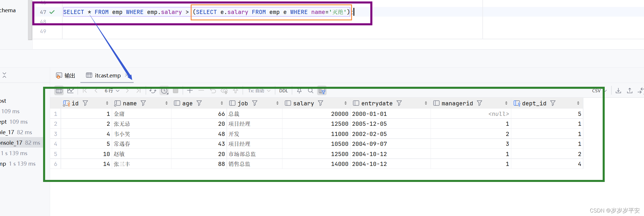The image size is (644, 216).
Task: Sort by managerid column arrows
Action: pyautogui.click(x=506, y=103)
